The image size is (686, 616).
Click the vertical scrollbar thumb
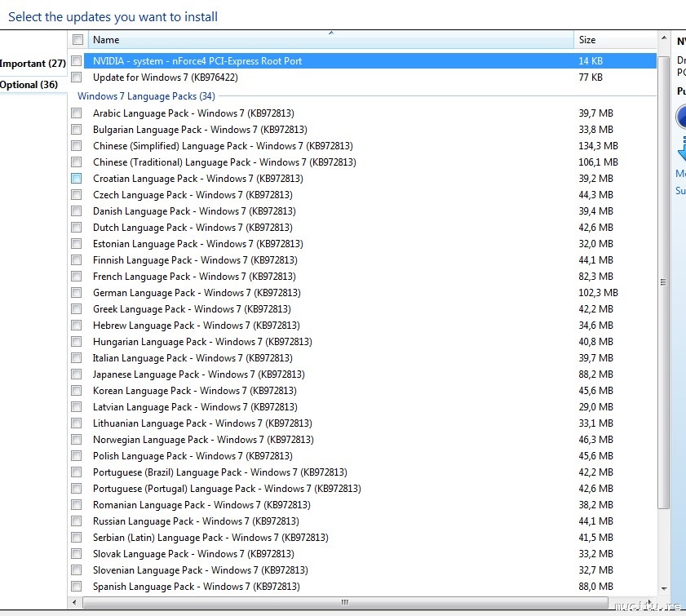(664, 282)
